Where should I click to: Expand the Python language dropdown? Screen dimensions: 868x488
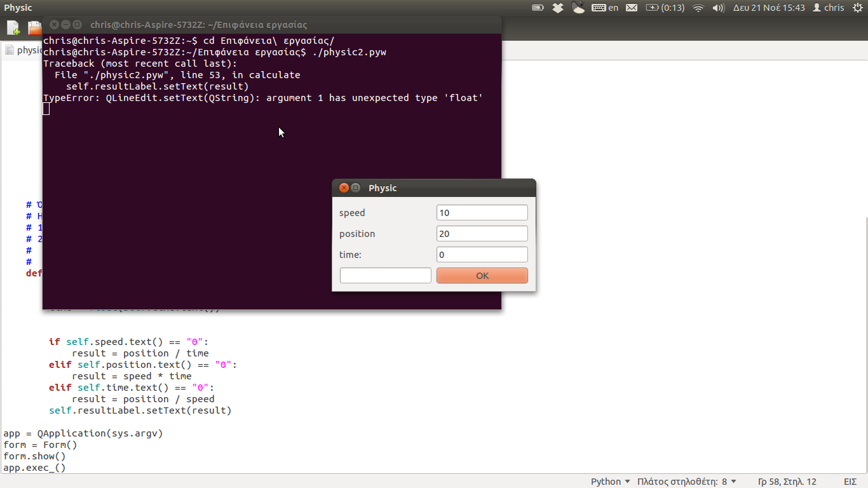pyautogui.click(x=610, y=481)
